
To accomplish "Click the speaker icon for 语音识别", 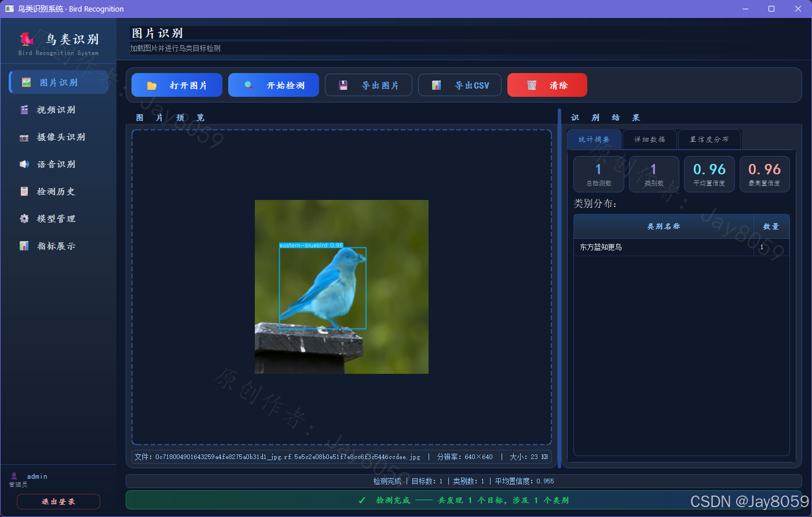I will [x=24, y=164].
